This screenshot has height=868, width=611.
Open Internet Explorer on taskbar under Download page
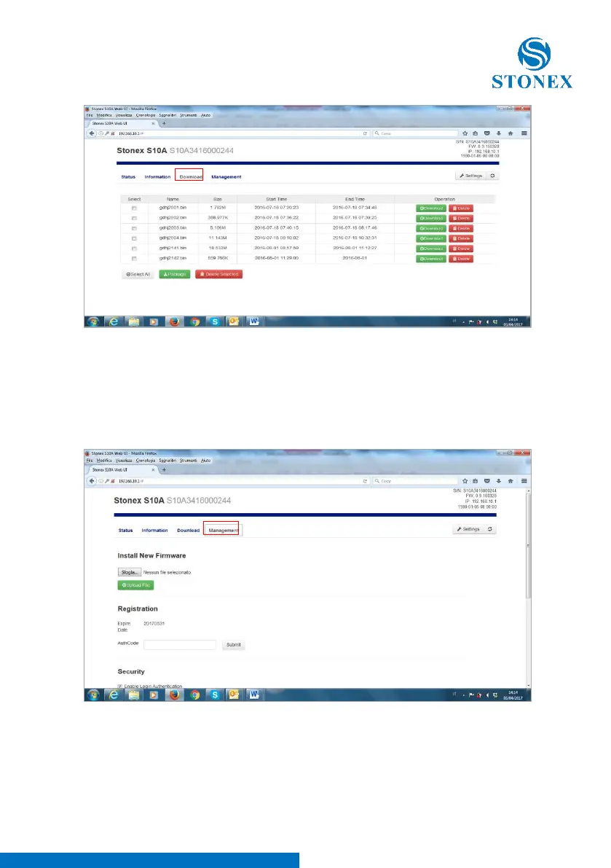pos(114,321)
